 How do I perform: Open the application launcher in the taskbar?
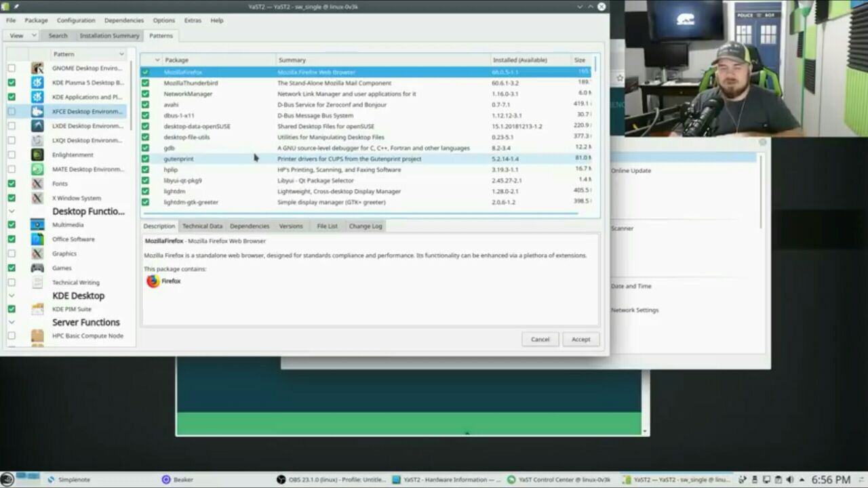pyautogui.click(x=7, y=480)
